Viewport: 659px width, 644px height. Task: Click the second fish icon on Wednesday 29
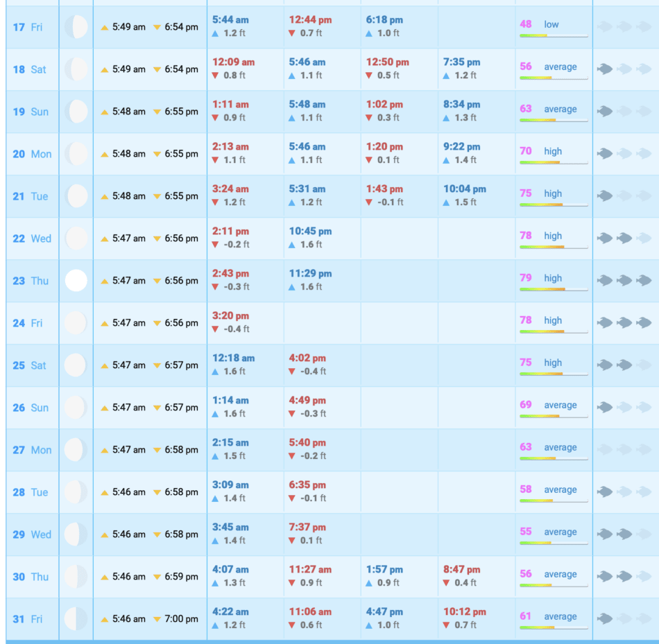[x=624, y=534]
